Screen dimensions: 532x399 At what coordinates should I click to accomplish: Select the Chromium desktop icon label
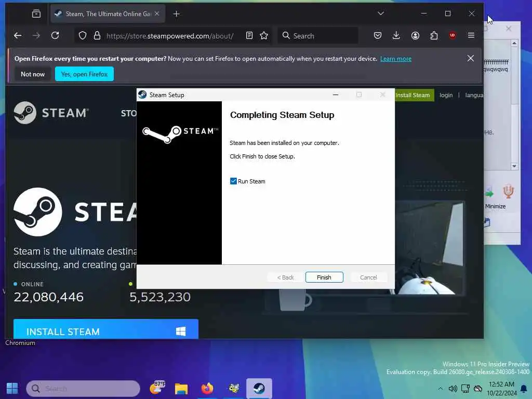[x=20, y=343]
